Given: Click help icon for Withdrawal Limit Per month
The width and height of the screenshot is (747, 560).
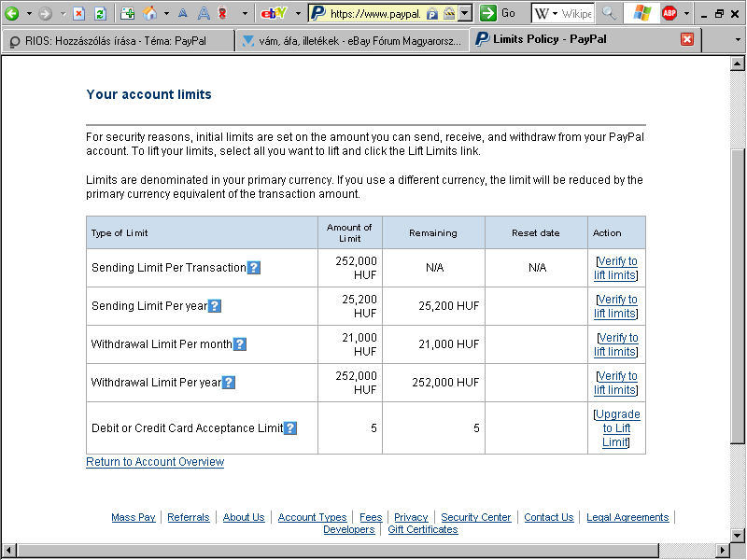Looking at the screenshot, I should tap(240, 343).
